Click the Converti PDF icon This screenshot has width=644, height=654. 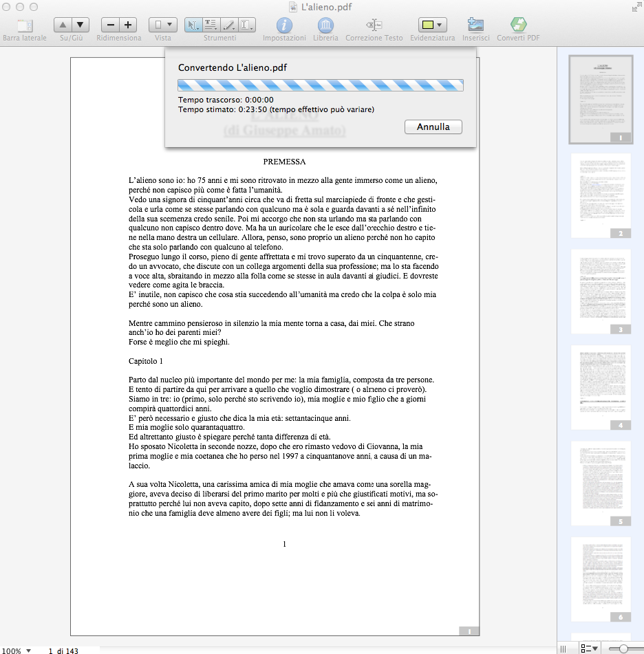518,25
